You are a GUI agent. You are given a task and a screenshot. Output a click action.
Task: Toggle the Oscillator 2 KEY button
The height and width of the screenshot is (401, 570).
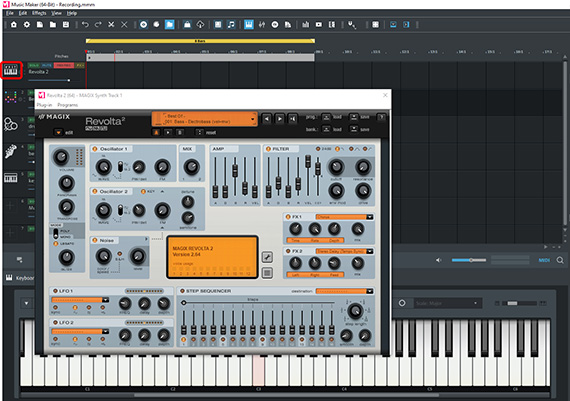(143, 191)
